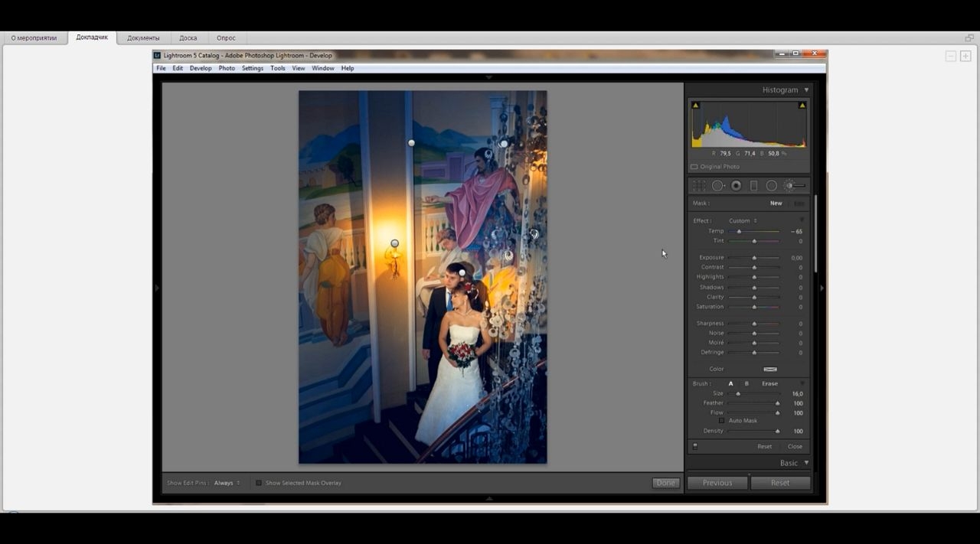Select the Radial Filter tool
The height and width of the screenshot is (544, 980).
pyautogui.click(x=772, y=186)
